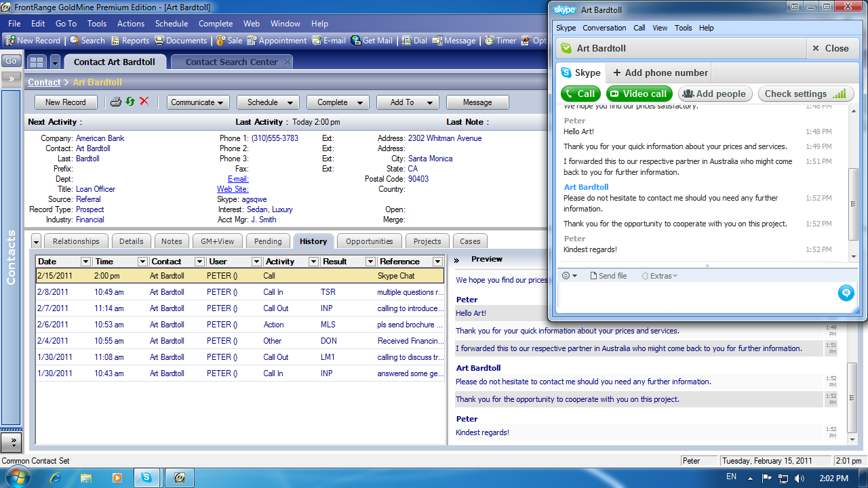Open the GoldMine Actions menu
The image size is (868, 488).
[x=131, y=23]
